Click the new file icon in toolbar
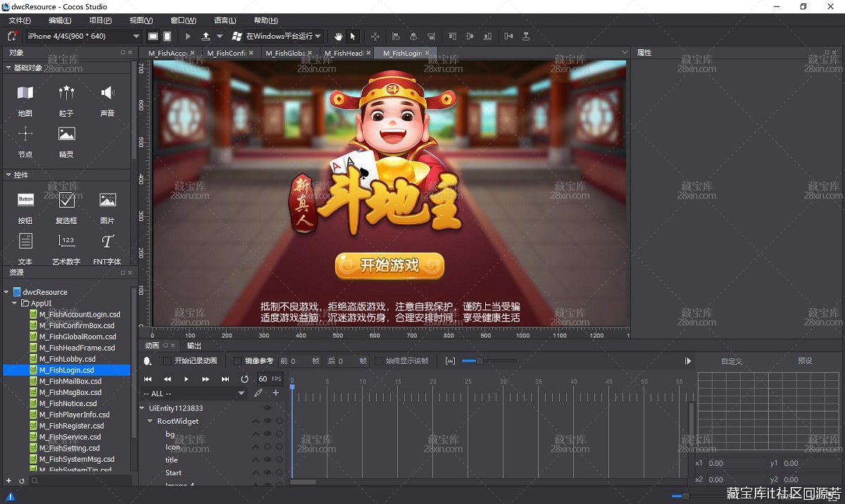845x504 pixels. pos(12,36)
